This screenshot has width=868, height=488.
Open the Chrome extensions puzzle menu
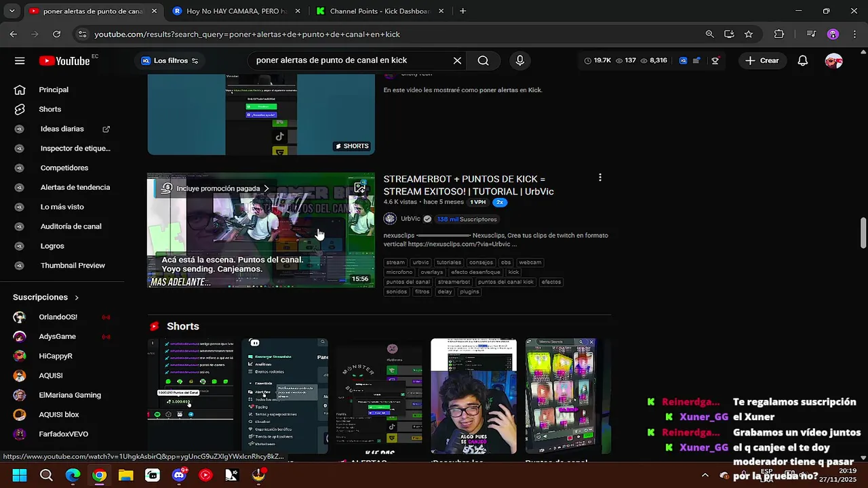(779, 34)
